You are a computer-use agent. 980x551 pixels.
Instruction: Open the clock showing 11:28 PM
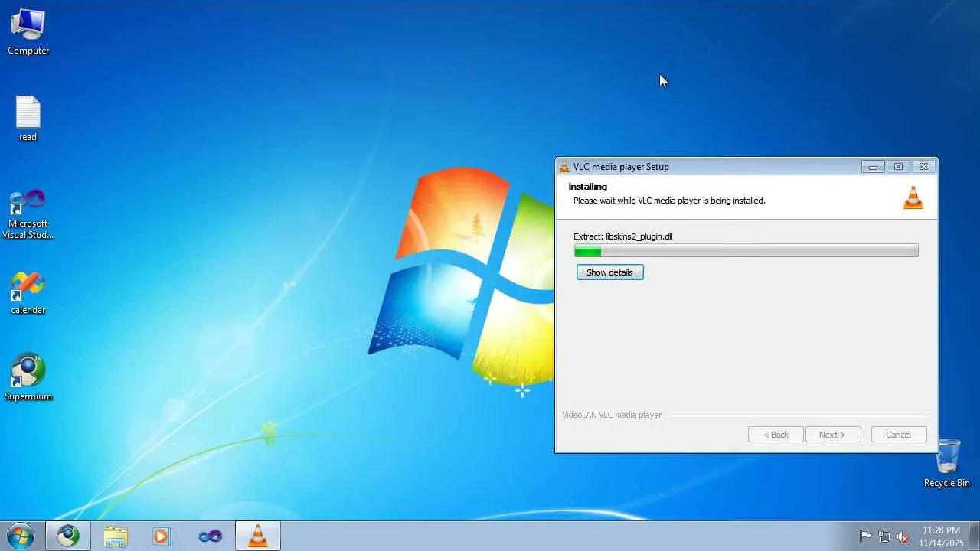click(941, 536)
